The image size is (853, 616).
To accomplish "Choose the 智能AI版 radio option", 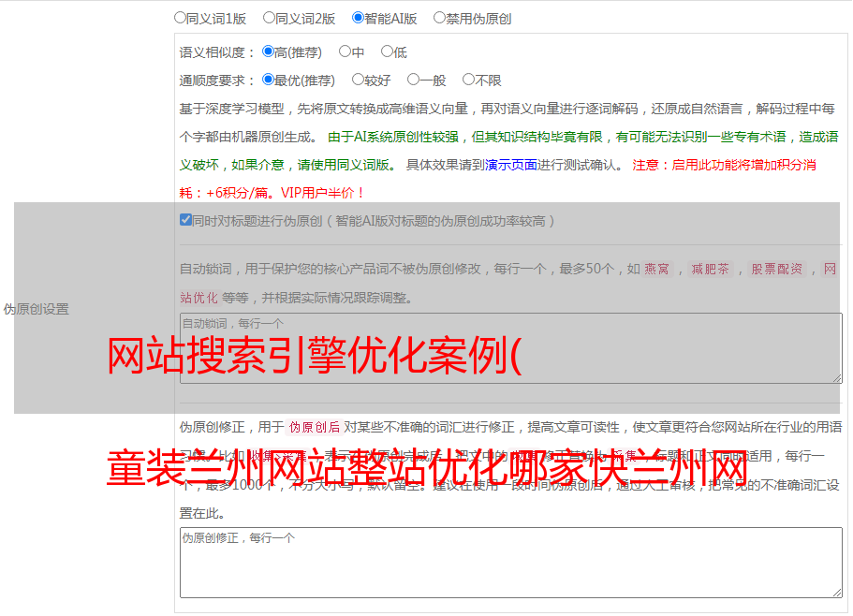I will point(358,18).
